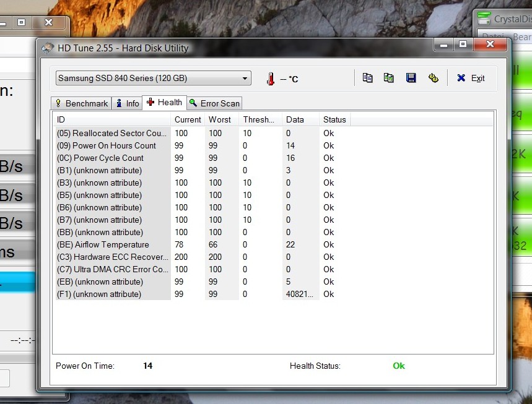Close the background window on the left
The image size is (532, 404).
point(48,22)
